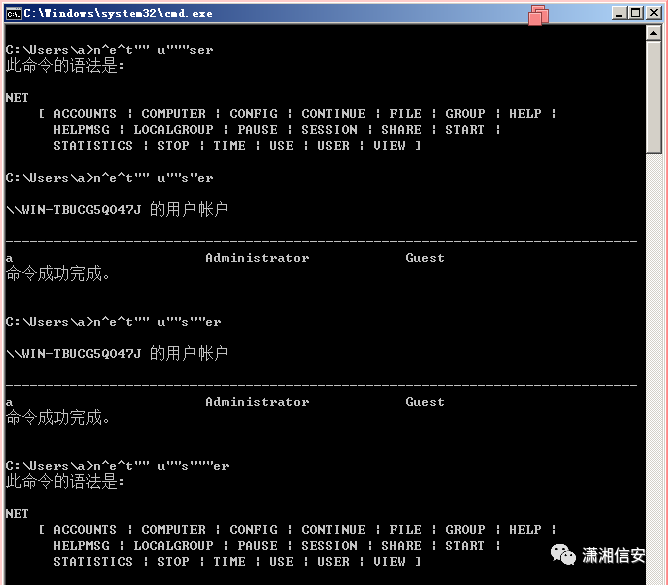Click PAUSE in the bottom NET syntax list
Image resolution: width=668 pixels, height=585 pixels.
coord(257,545)
